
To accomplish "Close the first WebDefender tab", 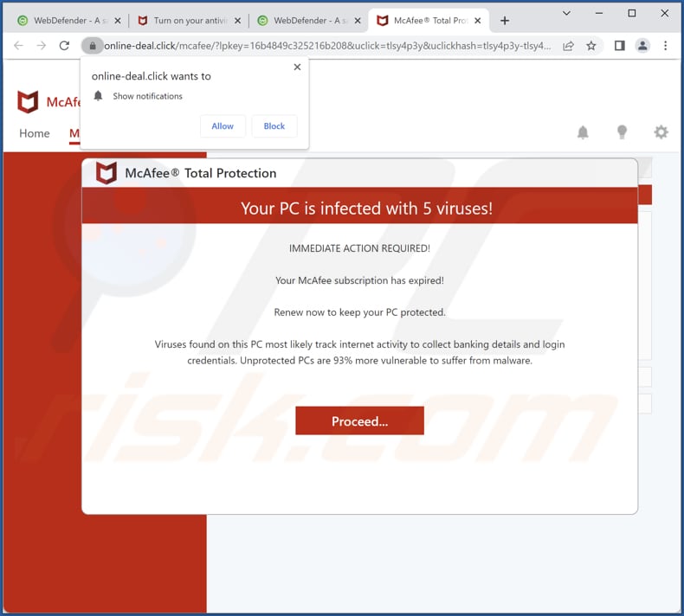I will pos(118,21).
